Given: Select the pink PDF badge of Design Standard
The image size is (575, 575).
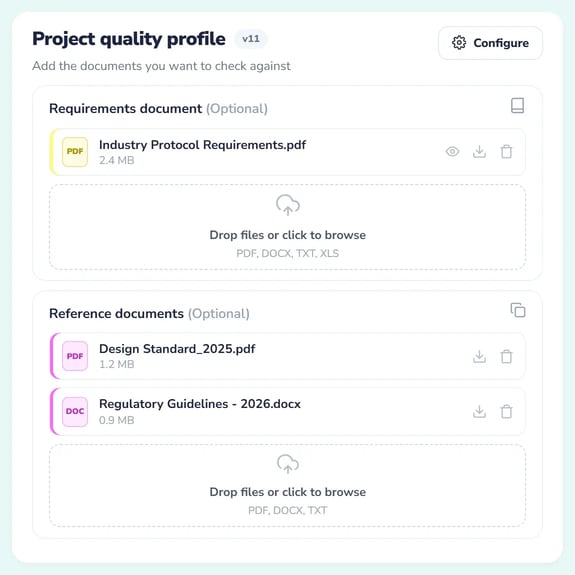Looking at the screenshot, I should [75, 356].
